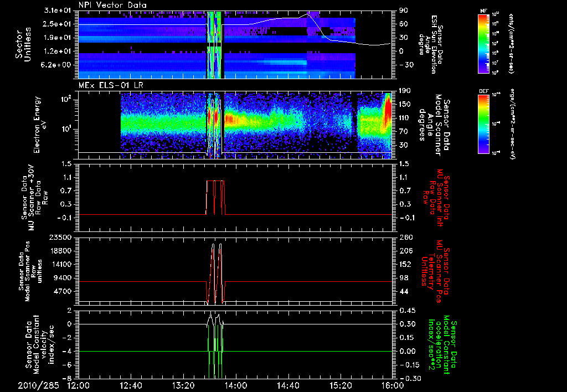
Task: Click the 14:00 time axis label
Action: [236, 385]
